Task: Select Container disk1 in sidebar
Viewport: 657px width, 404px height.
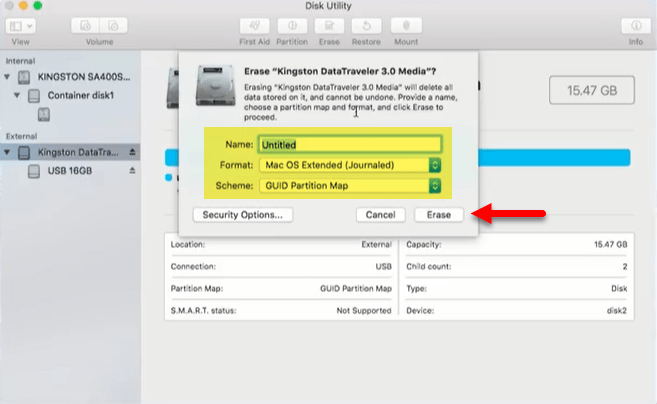Action: point(80,95)
